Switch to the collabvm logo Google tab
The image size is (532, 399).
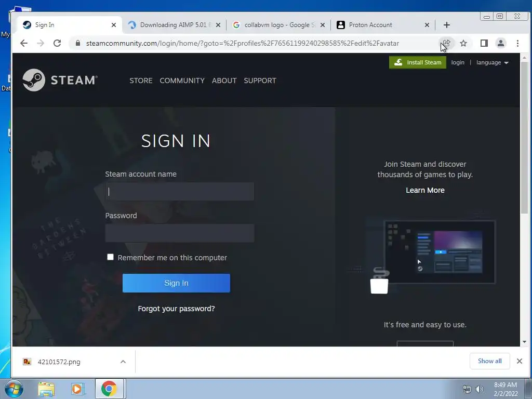[x=278, y=25]
